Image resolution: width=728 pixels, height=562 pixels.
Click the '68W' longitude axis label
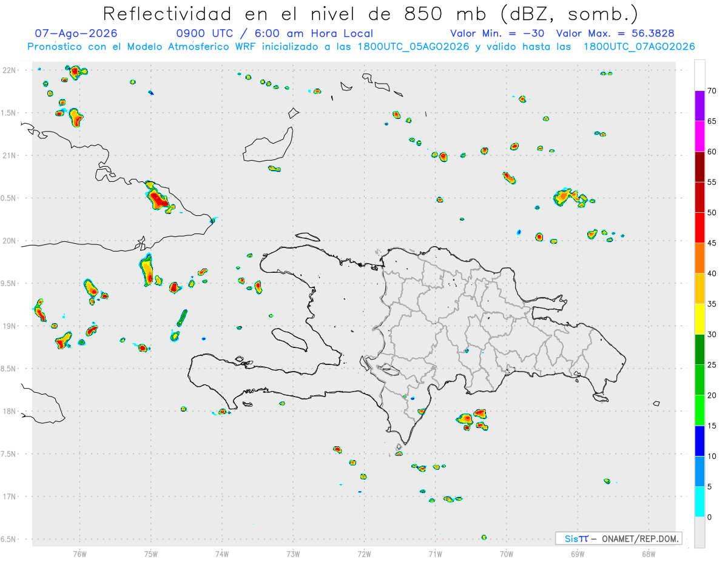click(649, 553)
